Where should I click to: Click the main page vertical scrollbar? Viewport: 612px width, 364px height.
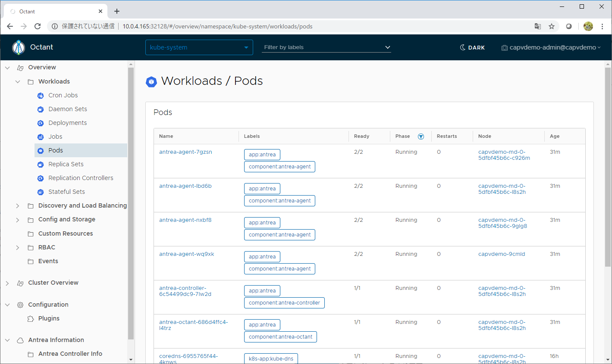(608, 167)
